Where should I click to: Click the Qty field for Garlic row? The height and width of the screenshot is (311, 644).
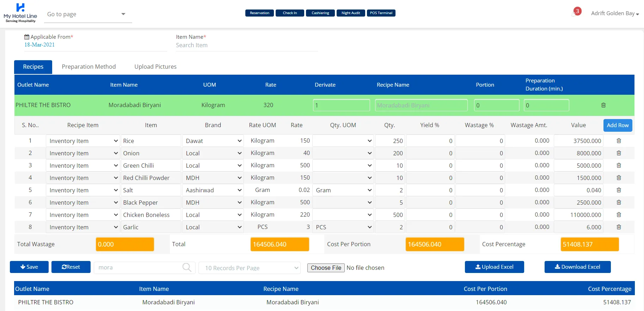click(x=390, y=227)
